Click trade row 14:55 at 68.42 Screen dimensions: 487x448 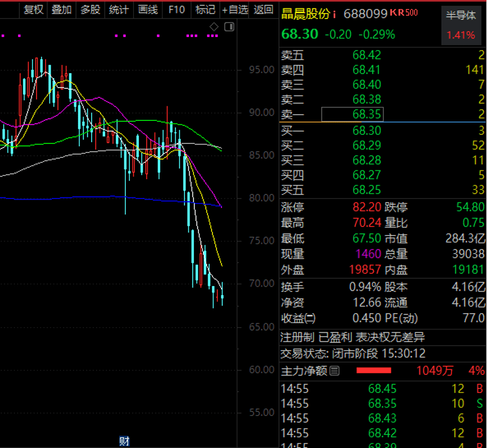click(382, 433)
